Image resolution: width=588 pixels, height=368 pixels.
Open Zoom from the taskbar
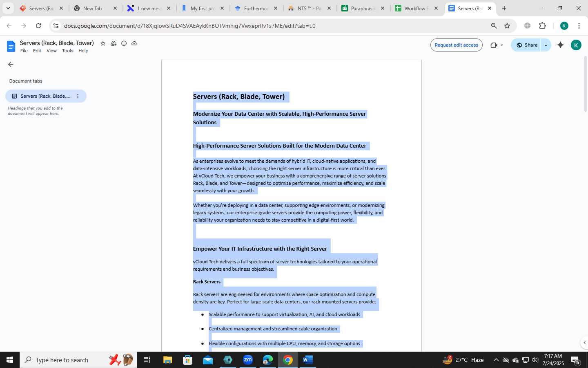click(x=248, y=360)
